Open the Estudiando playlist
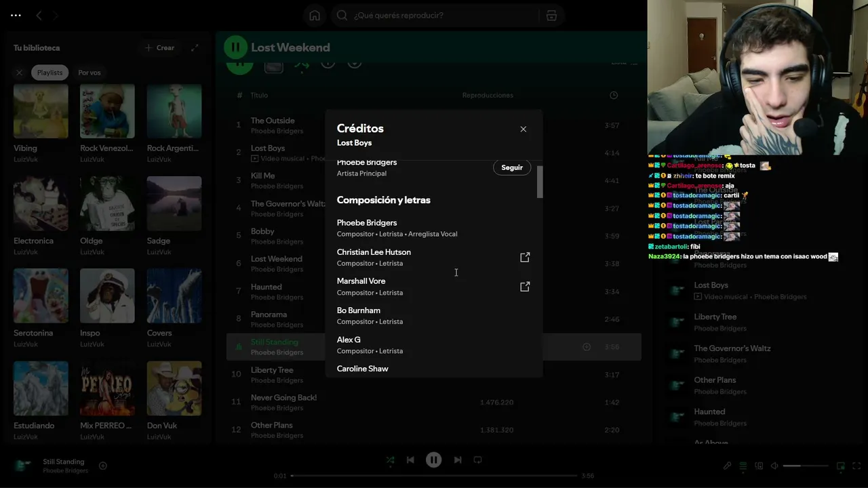868x488 pixels. pyautogui.click(x=41, y=400)
